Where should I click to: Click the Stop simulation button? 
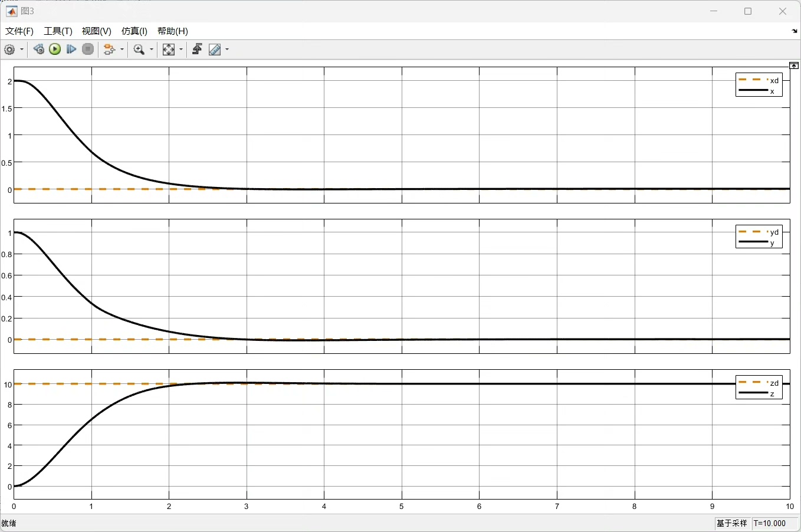88,50
